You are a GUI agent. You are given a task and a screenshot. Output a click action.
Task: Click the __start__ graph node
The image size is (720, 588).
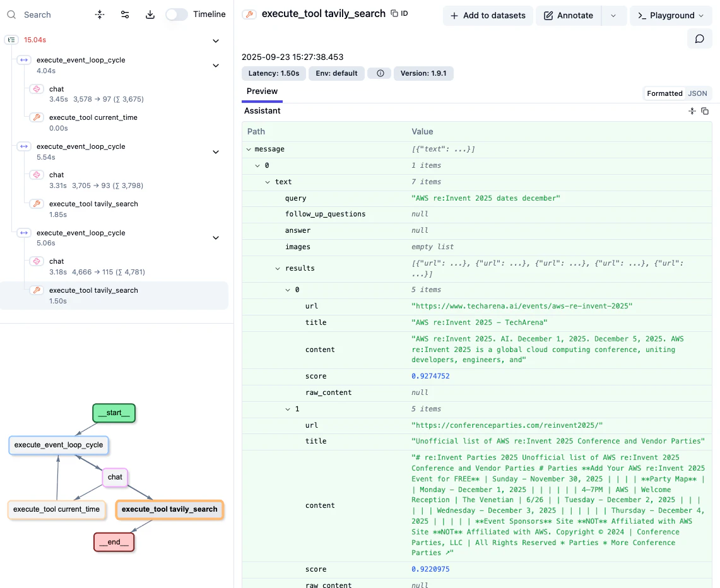coord(114,413)
